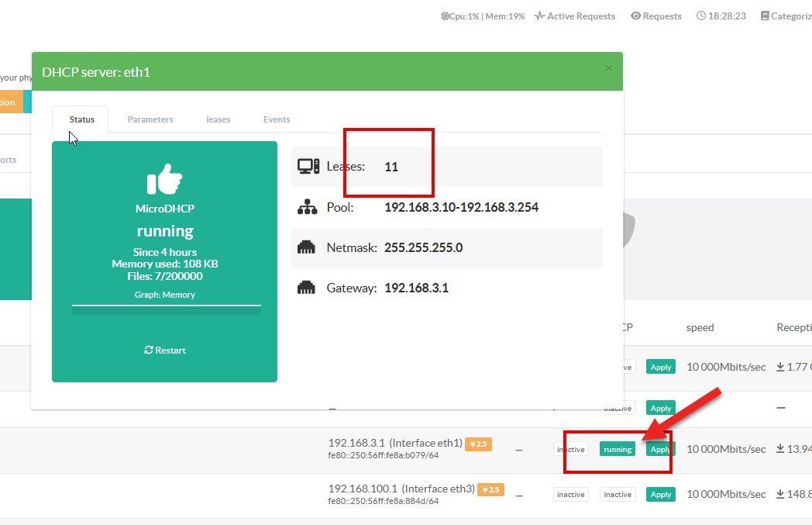Open Active Requests in top bar

(575, 16)
